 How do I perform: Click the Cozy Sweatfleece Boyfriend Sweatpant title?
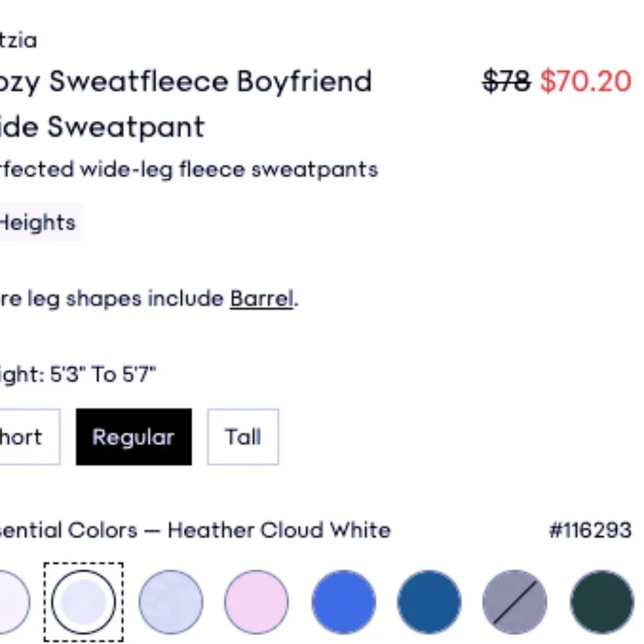click(187, 103)
